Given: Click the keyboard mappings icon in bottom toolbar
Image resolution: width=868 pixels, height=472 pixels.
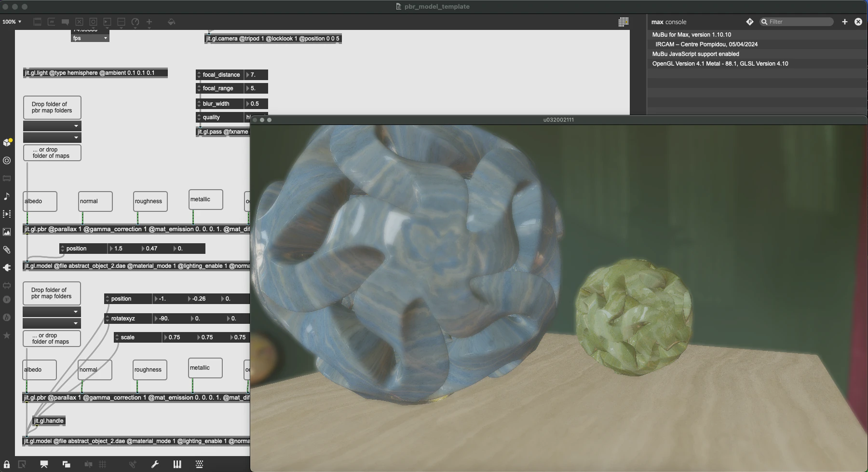Looking at the screenshot, I should (x=199, y=464).
